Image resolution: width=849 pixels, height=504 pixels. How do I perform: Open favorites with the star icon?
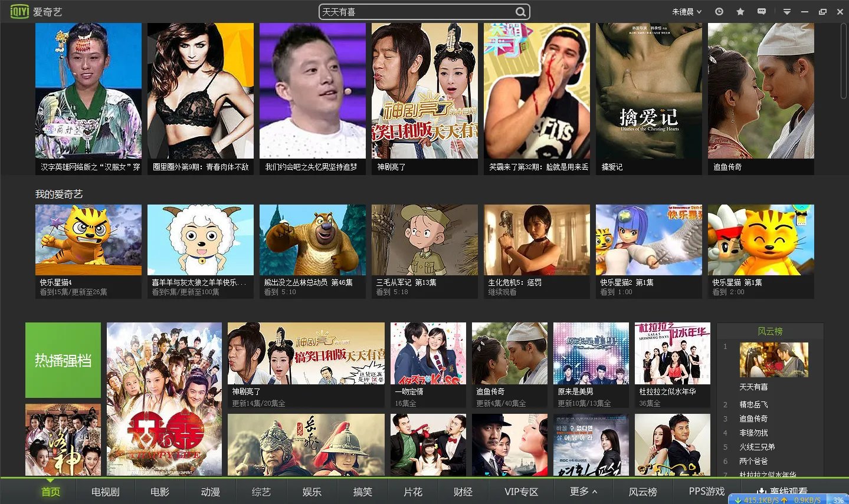point(740,12)
